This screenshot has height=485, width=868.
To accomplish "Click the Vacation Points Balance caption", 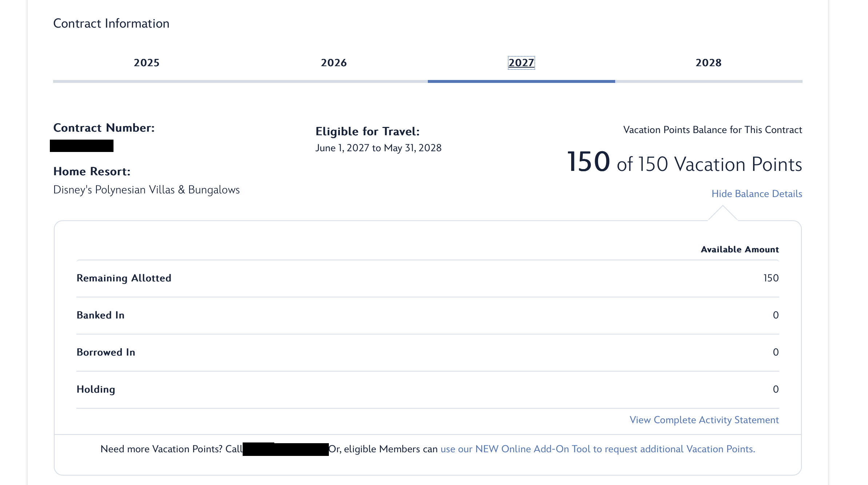I will [x=712, y=130].
